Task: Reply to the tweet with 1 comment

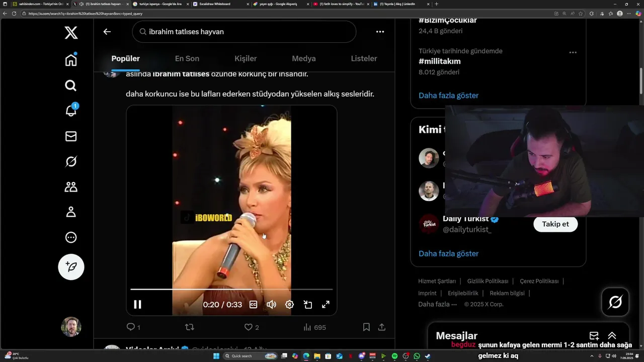Action: point(133,327)
